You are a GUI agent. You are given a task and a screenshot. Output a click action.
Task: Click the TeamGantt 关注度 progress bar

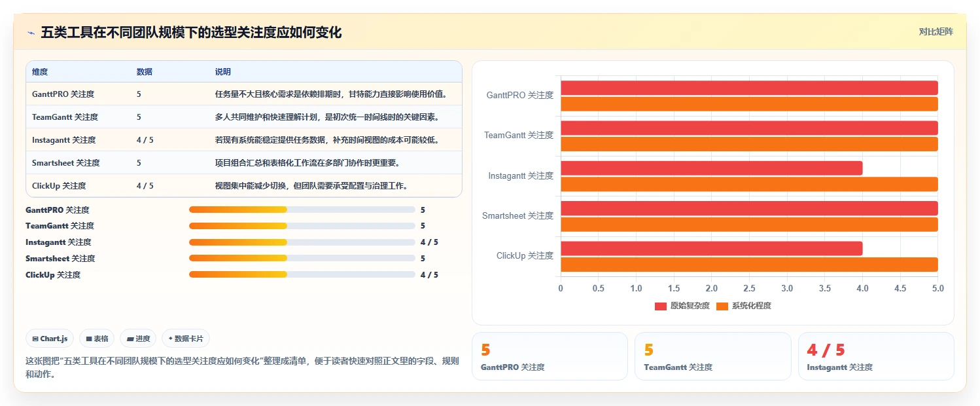(x=302, y=226)
